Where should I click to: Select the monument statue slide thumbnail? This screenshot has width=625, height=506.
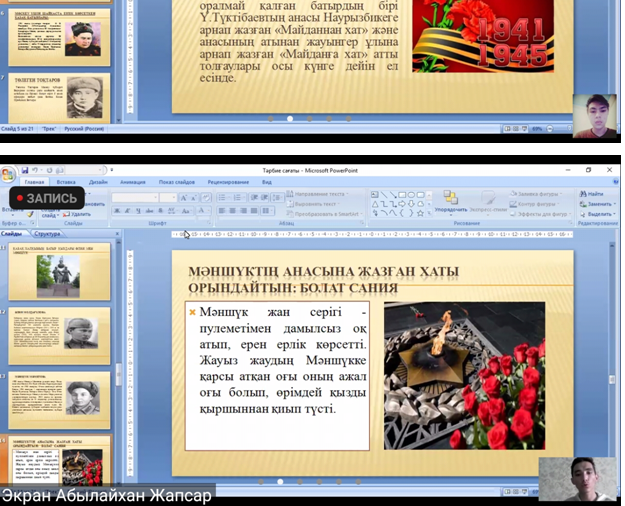[58, 275]
